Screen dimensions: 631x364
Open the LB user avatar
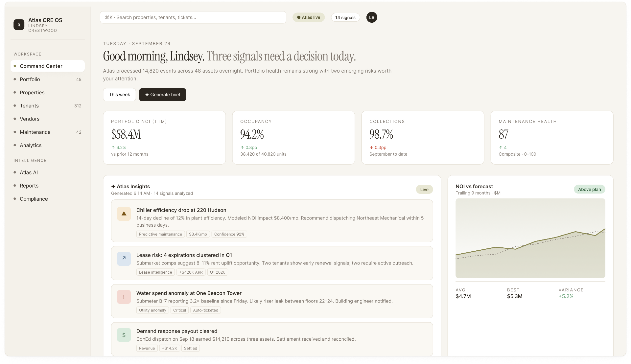372,17
